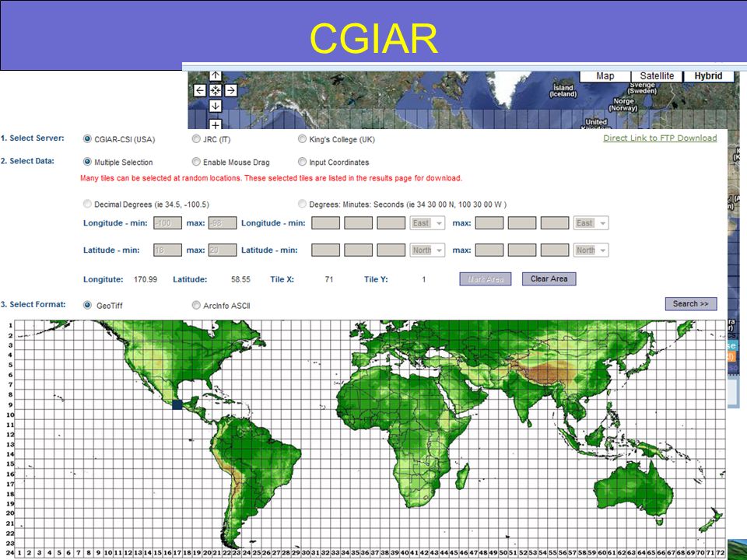
Task: Open latitude max North direction dropdown
Action: tap(591, 250)
